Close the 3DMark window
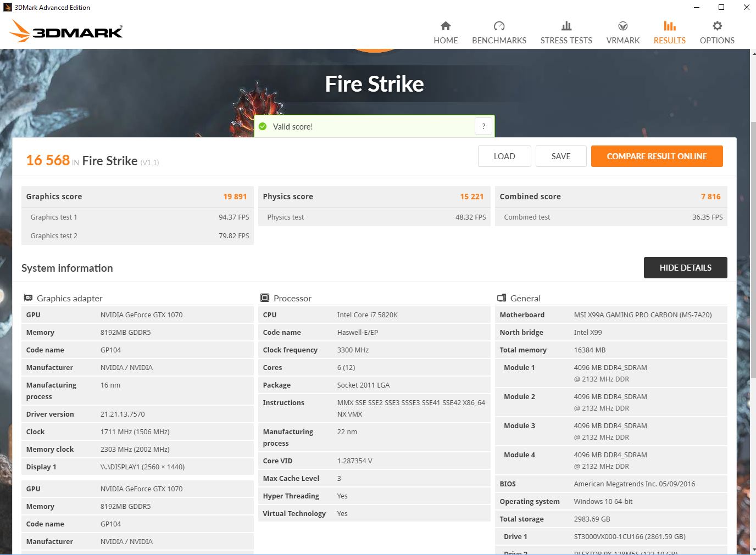Viewport: 756px width, 555px height. click(746, 7)
